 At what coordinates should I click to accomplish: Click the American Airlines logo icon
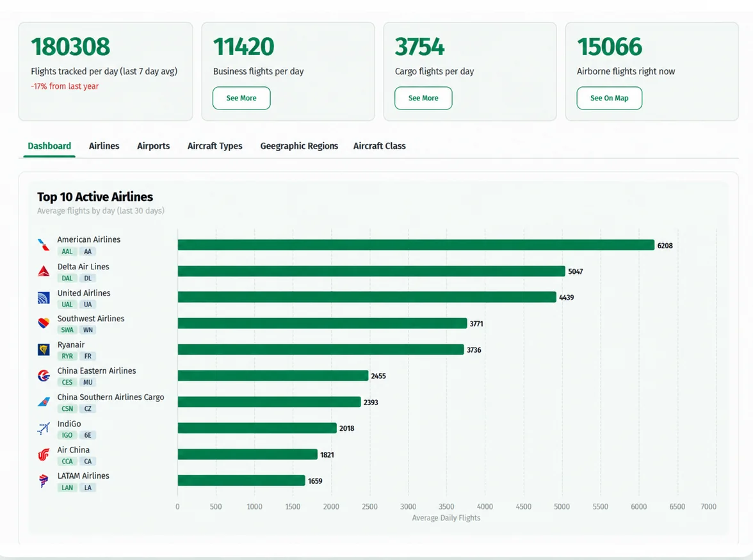tap(44, 245)
